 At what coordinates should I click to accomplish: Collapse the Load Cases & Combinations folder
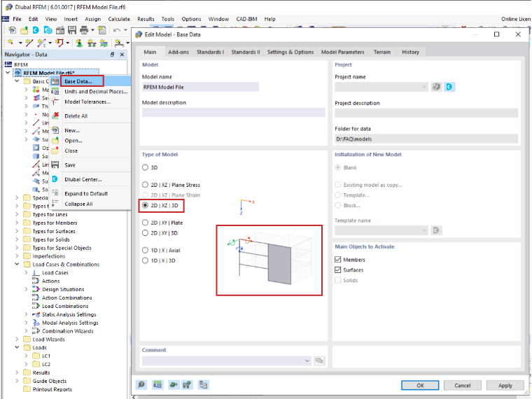tap(17, 264)
